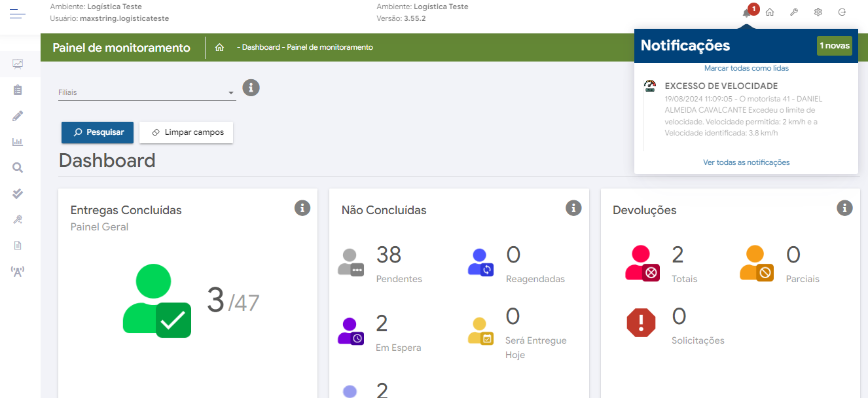
Task: Show info for Entregas Concluídas card
Action: coord(302,208)
